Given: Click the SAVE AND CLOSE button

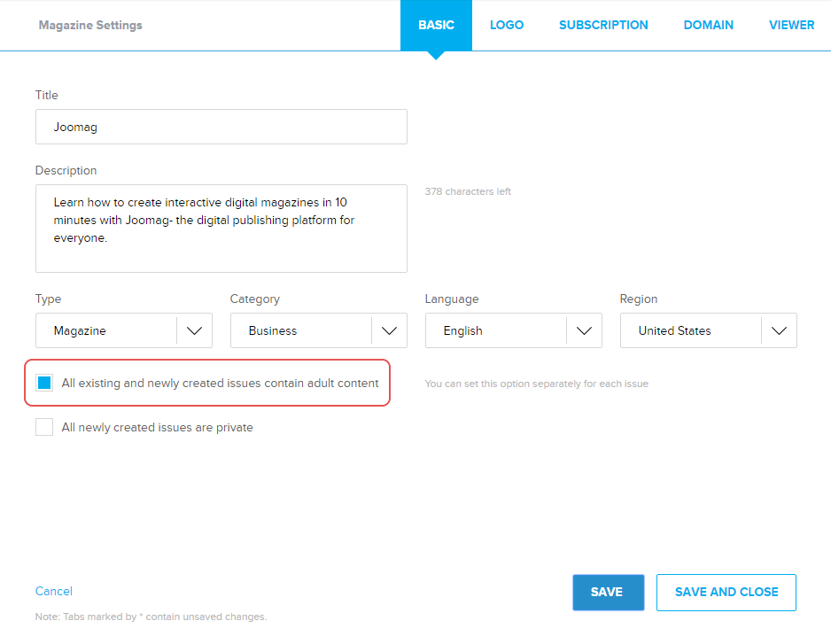Looking at the screenshot, I should pyautogui.click(x=726, y=593).
